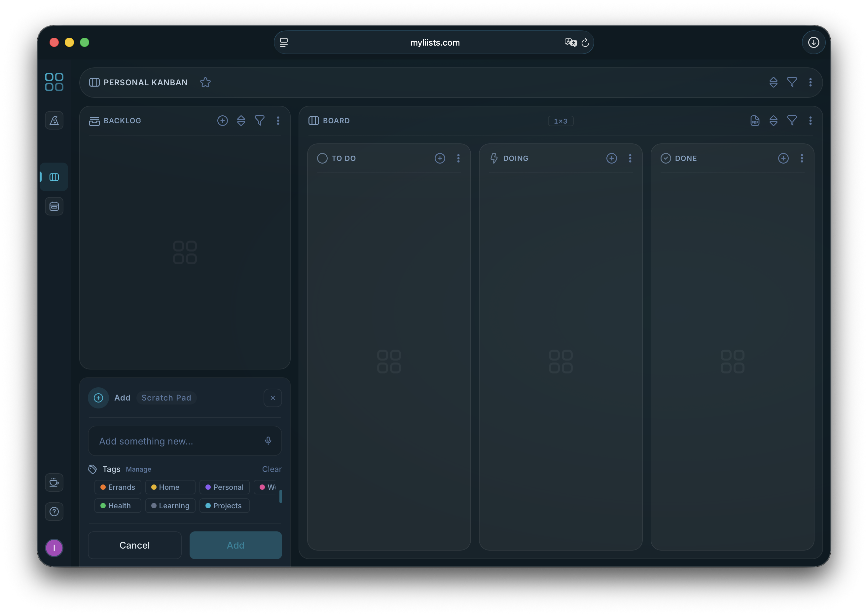Open the Backlog overflow menu
The width and height of the screenshot is (868, 616).
pyautogui.click(x=278, y=121)
